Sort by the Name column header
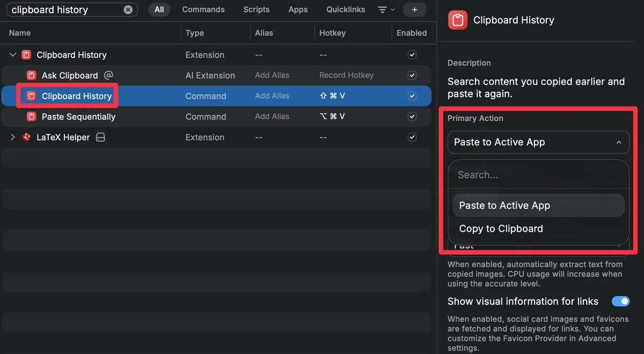 (x=20, y=33)
